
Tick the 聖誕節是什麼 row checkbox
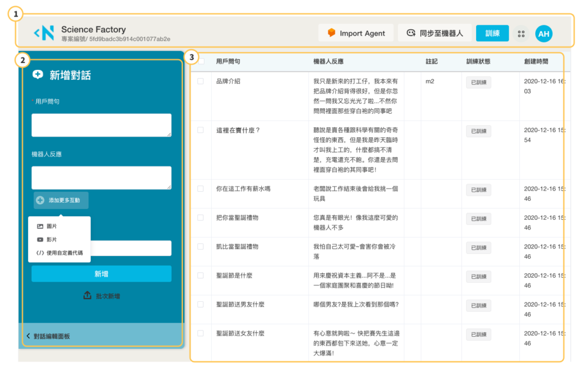pos(200,275)
